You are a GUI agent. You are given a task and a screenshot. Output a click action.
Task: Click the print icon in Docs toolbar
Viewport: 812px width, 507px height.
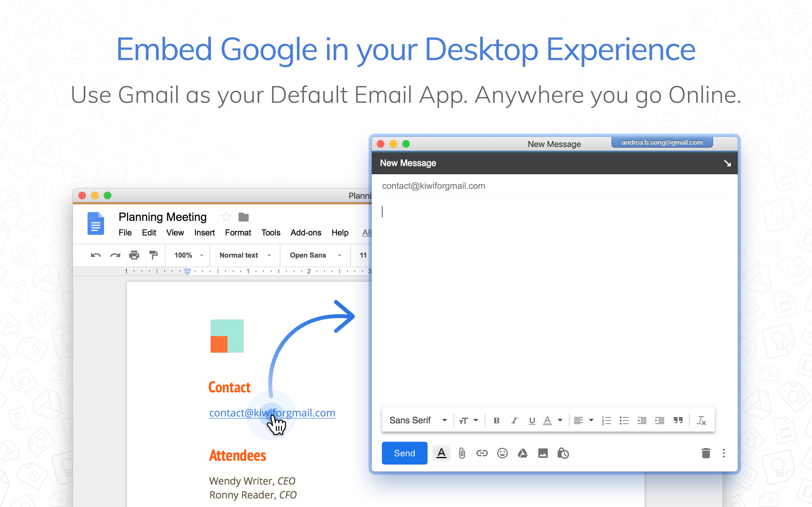tap(134, 255)
